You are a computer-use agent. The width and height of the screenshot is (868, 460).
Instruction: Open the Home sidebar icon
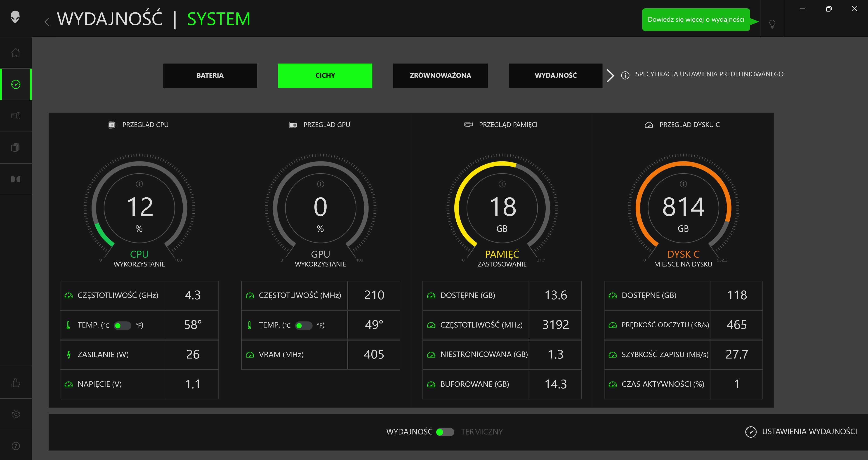[16, 53]
